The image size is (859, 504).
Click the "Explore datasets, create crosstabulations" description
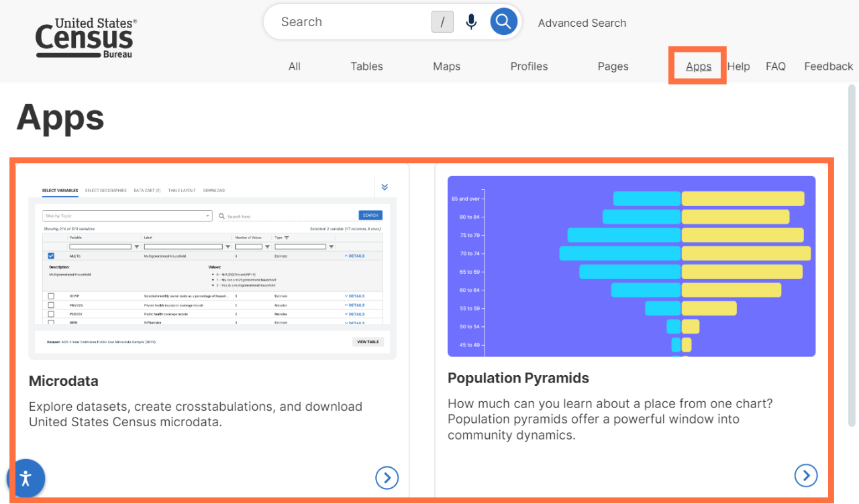point(195,415)
